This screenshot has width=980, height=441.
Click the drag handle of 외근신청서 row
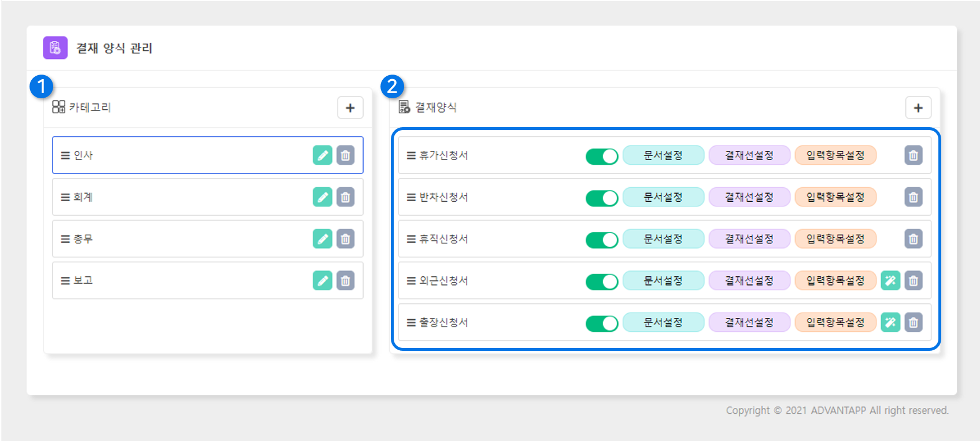click(411, 281)
